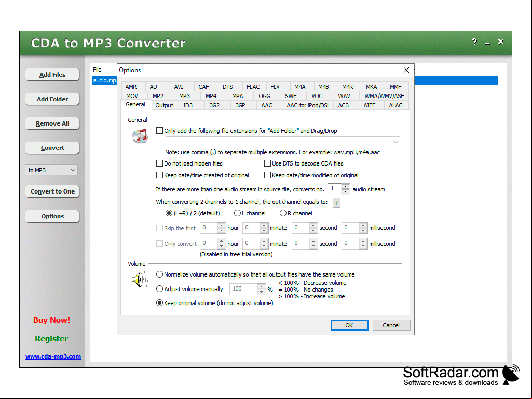This screenshot has height=399, width=532.
Task: Expand the 'to MP3' output format dropdown
Action: [51, 170]
